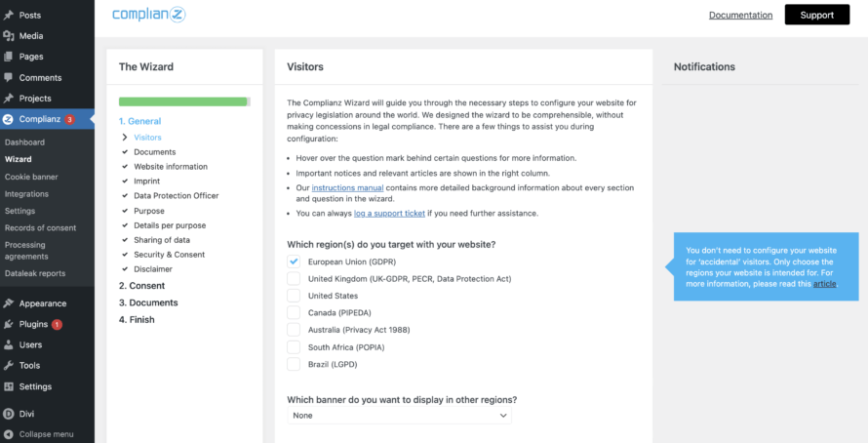
Task: Click the black Support button
Action: [x=816, y=15]
